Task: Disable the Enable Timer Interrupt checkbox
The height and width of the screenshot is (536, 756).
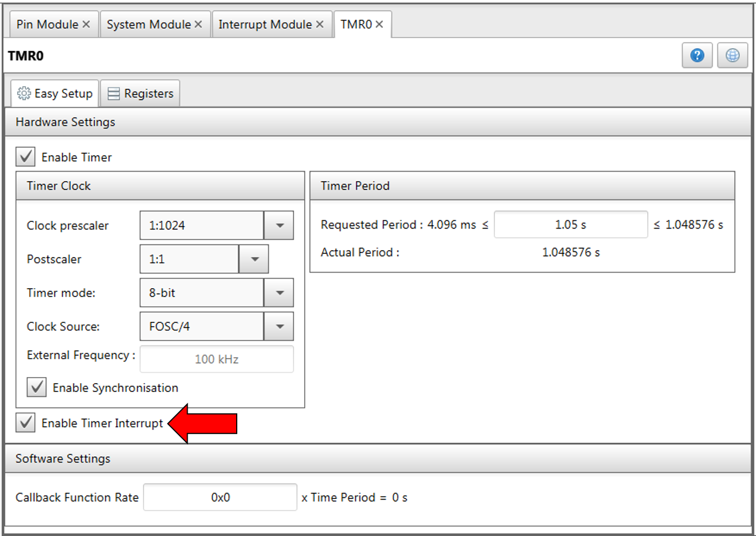Action: (x=25, y=423)
